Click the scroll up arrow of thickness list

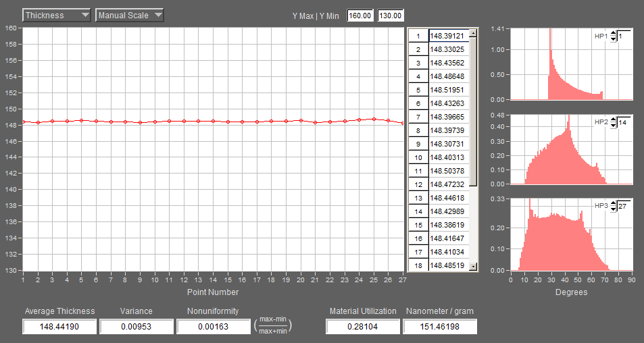(473, 33)
